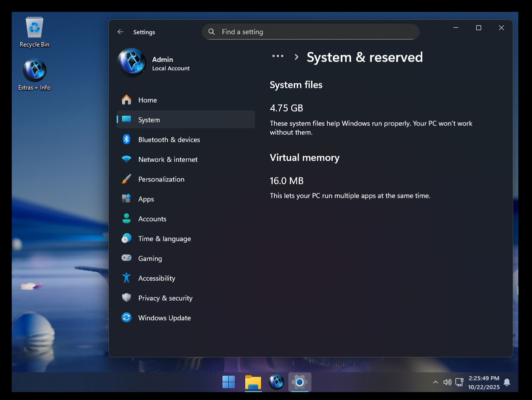
Task: Click the System files heading
Action: [x=296, y=84]
